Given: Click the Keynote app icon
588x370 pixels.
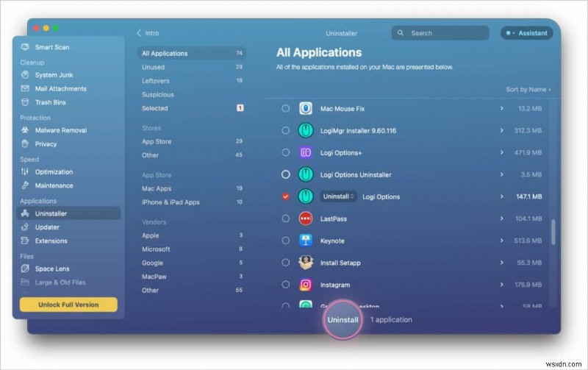Looking at the screenshot, I should click(306, 241).
